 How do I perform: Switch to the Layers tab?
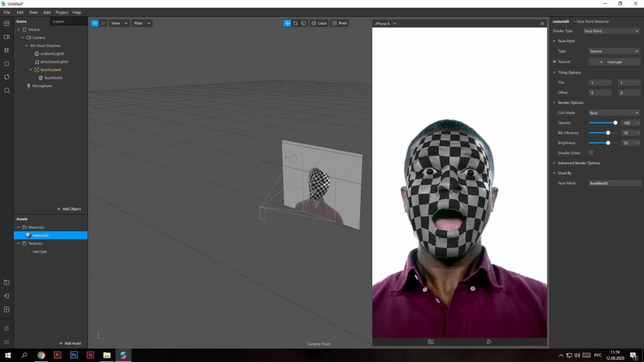(x=59, y=21)
